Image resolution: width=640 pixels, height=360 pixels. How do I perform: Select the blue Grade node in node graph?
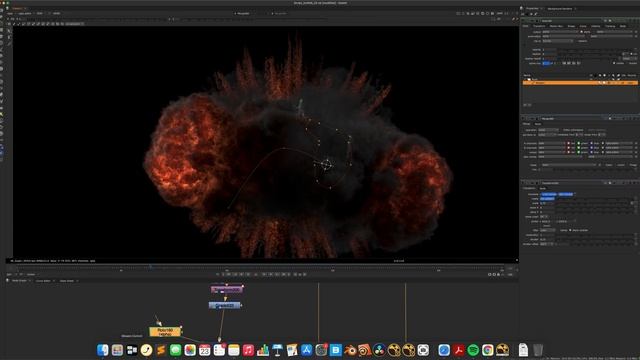[224, 305]
